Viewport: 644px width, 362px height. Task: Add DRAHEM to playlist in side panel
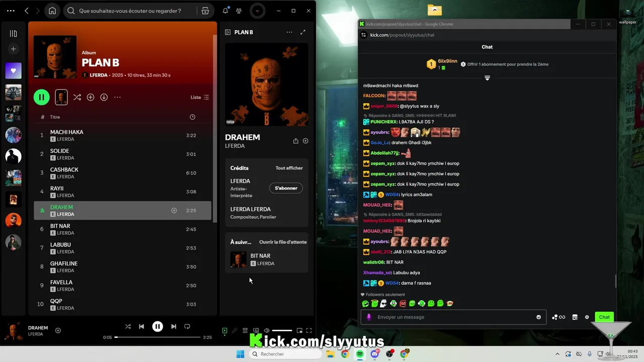click(305, 141)
